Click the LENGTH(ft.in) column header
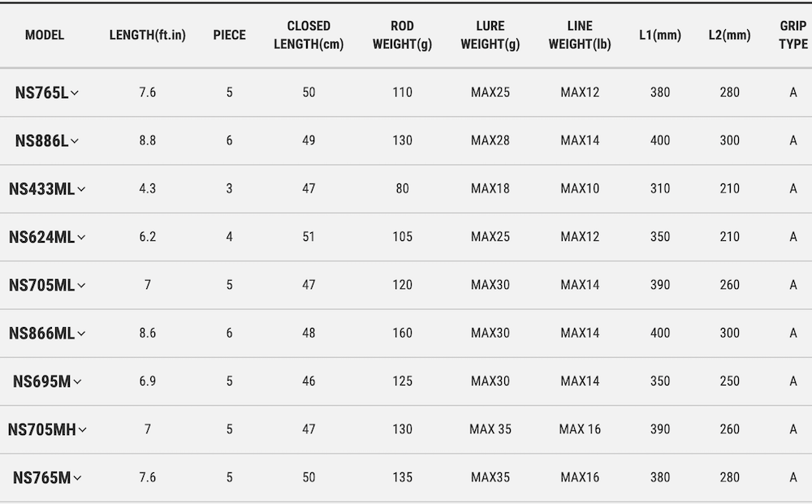Screen dimensions: 812x504 coord(147,36)
